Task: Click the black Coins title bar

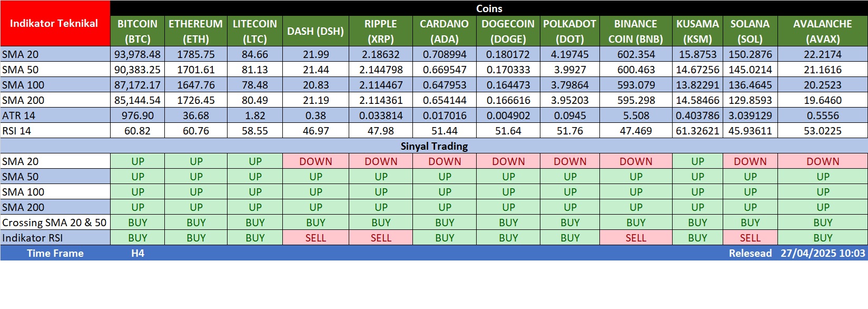Action: [x=489, y=8]
